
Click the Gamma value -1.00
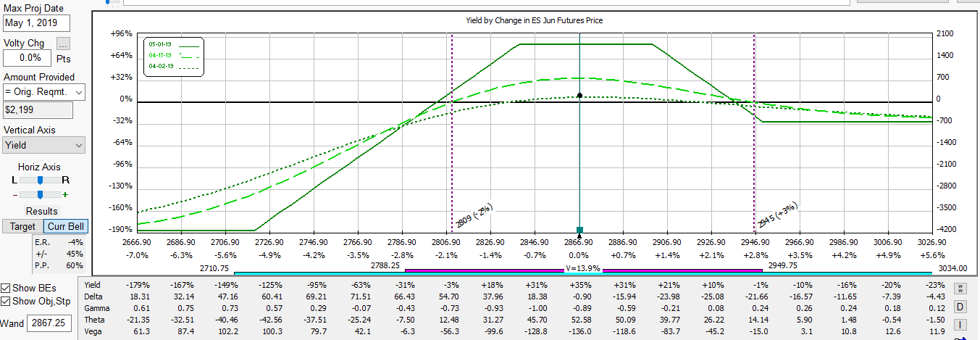(x=537, y=308)
